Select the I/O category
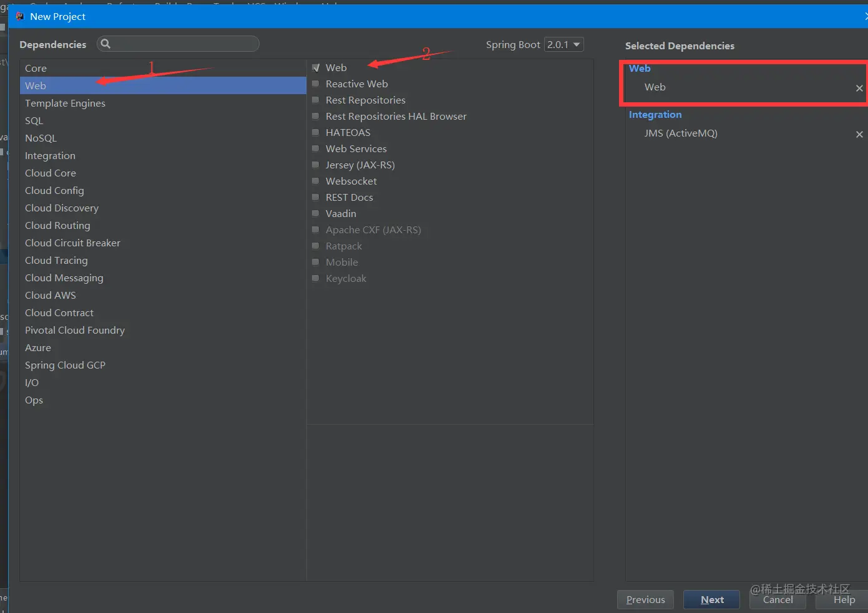This screenshot has height=613, width=868. tap(163, 382)
